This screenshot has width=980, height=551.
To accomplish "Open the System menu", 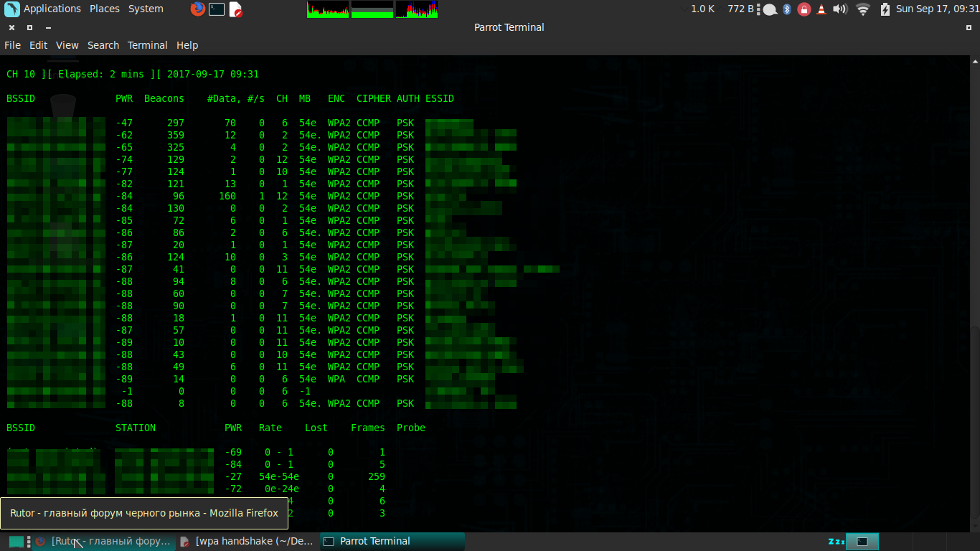I will (x=146, y=9).
